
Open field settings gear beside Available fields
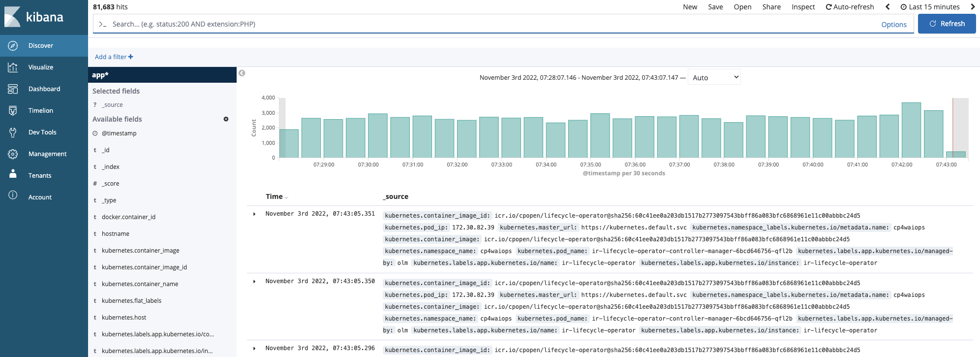226,119
